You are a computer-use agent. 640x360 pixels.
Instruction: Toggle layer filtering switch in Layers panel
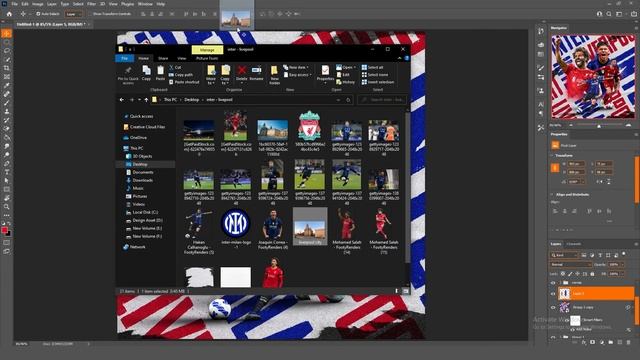tap(624, 254)
